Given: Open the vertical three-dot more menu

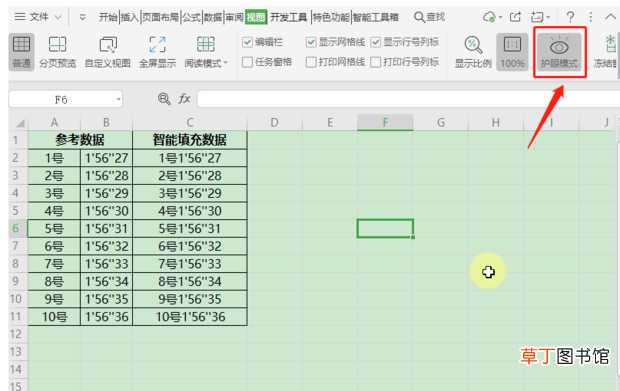Looking at the screenshot, I should point(590,17).
